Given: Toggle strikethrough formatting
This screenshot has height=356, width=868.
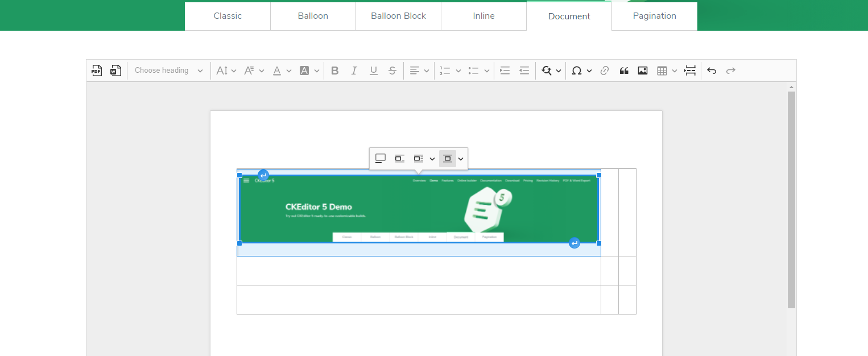Looking at the screenshot, I should coord(392,71).
